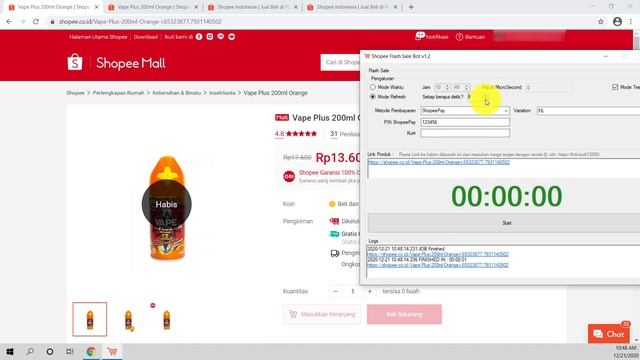Switch to Chrome in taskbar
The width and height of the screenshot is (640, 360).
coord(91,351)
